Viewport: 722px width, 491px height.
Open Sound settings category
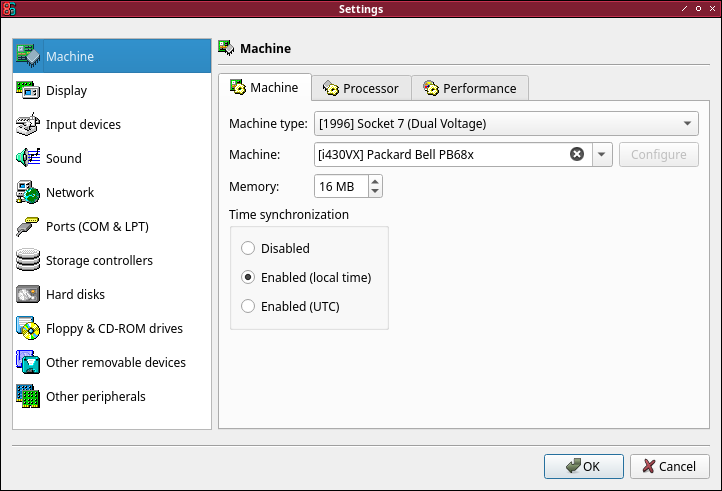[x=112, y=158]
